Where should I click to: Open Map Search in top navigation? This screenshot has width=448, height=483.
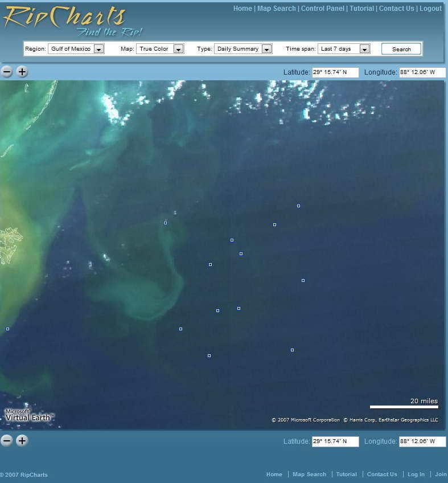(277, 9)
